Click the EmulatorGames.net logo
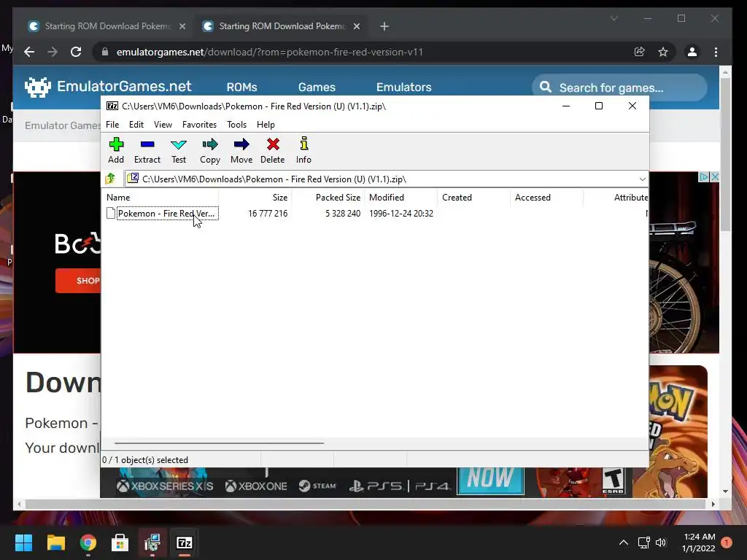 (108, 87)
